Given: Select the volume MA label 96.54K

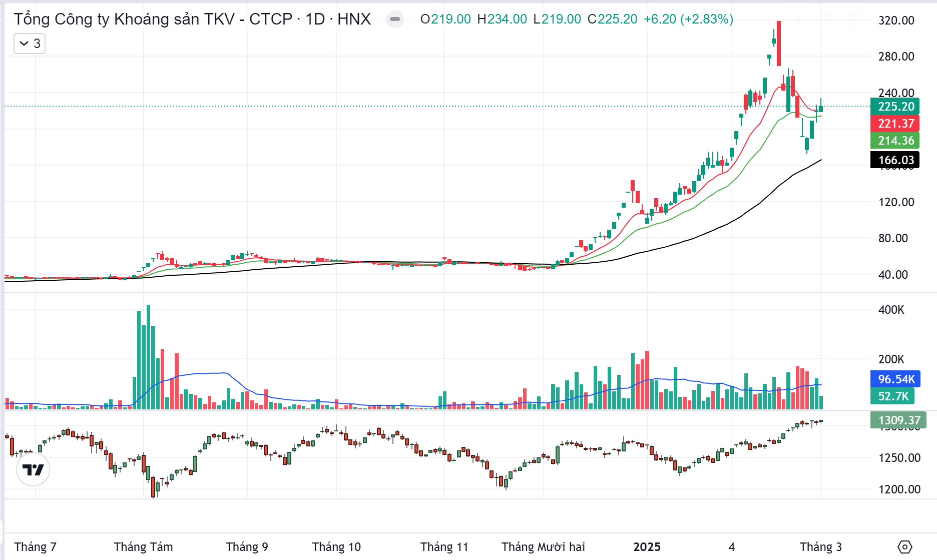Looking at the screenshot, I should click(x=895, y=379).
